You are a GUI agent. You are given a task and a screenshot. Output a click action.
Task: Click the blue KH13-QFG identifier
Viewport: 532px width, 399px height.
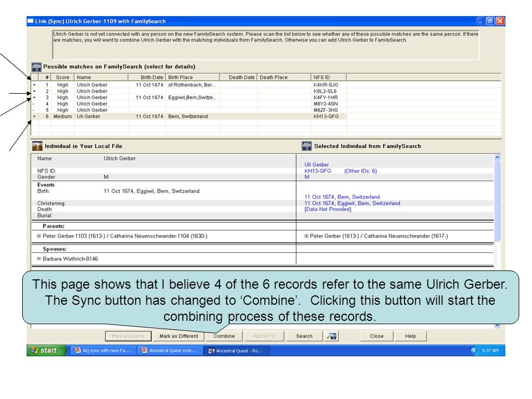pyautogui.click(x=318, y=171)
